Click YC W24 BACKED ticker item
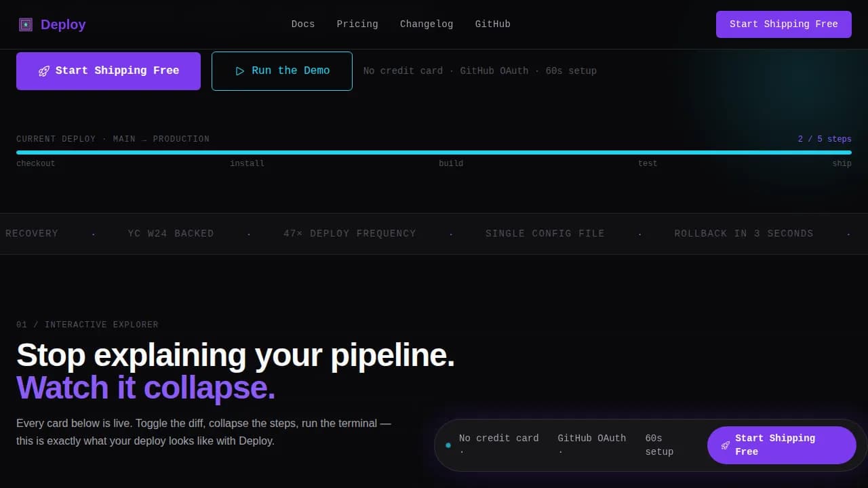Screen dimensions: 868x488 click(x=171, y=234)
